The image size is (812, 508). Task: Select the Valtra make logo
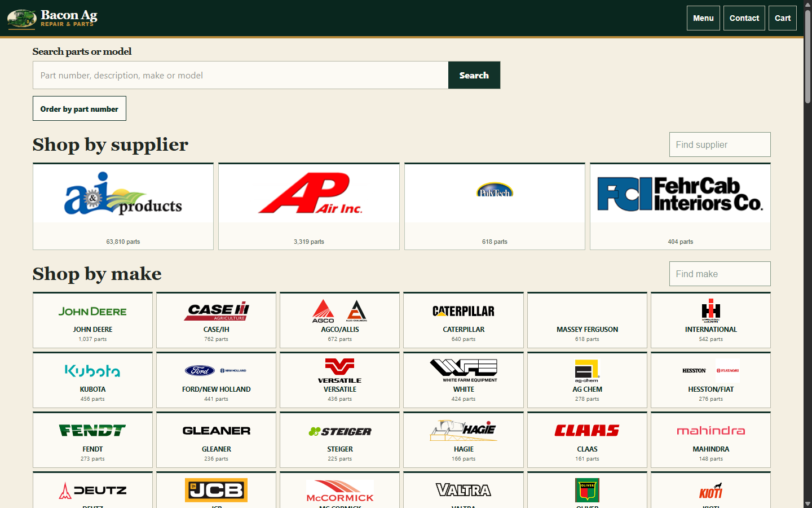(x=464, y=490)
